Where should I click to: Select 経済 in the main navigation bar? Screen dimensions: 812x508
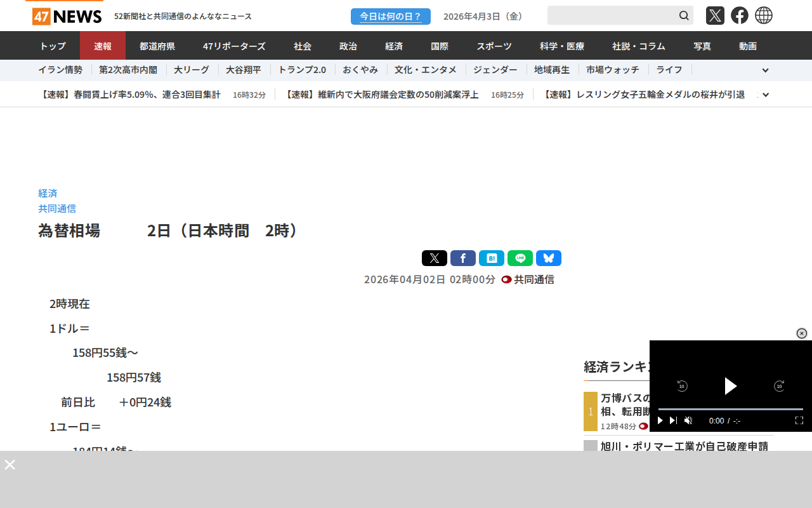[394, 46]
